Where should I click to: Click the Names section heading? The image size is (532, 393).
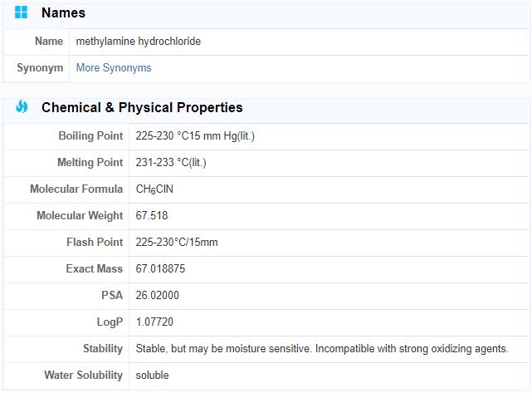coord(63,13)
